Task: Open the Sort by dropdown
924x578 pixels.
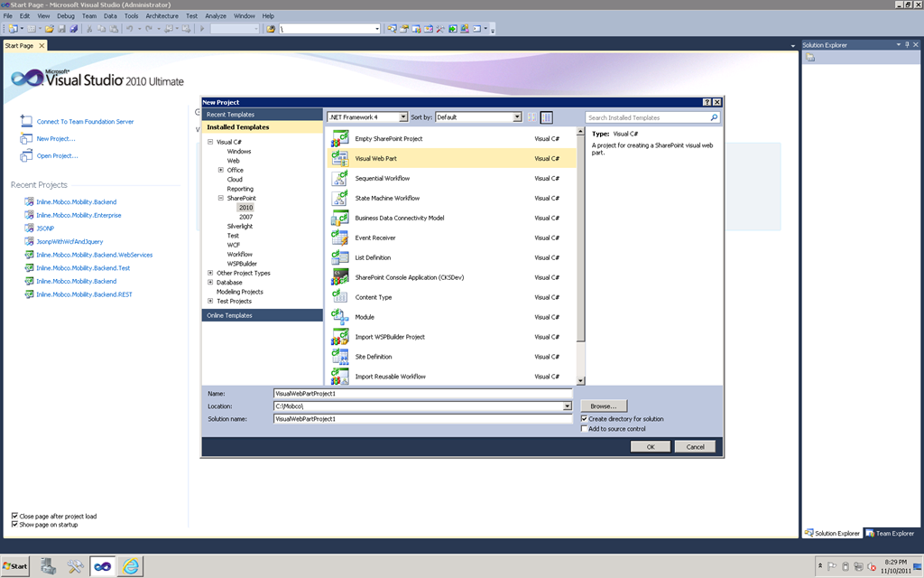Action: tap(517, 117)
